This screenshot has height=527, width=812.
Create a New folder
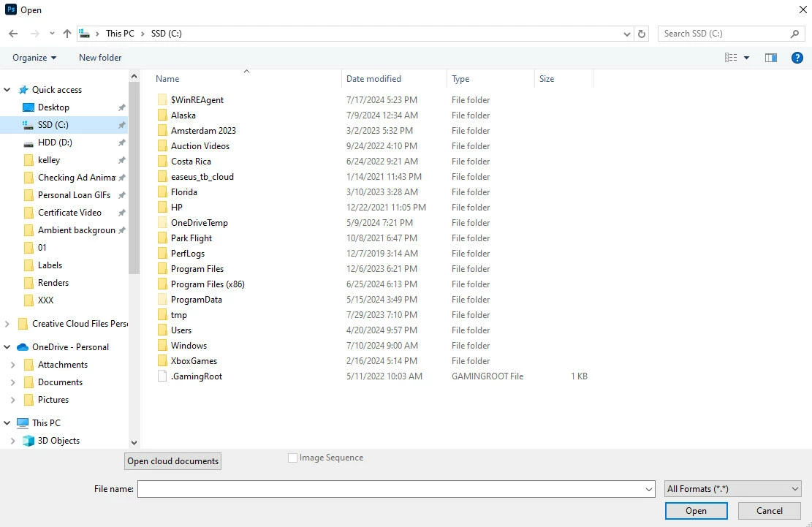point(100,58)
